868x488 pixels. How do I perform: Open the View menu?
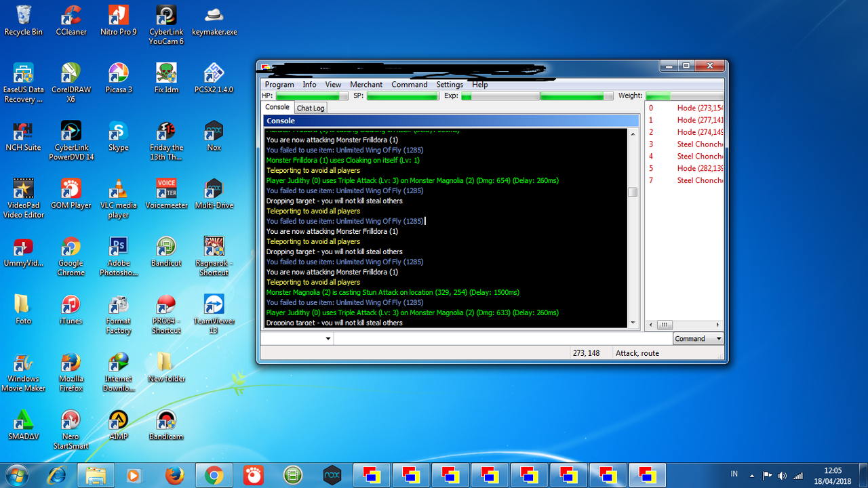coord(333,85)
